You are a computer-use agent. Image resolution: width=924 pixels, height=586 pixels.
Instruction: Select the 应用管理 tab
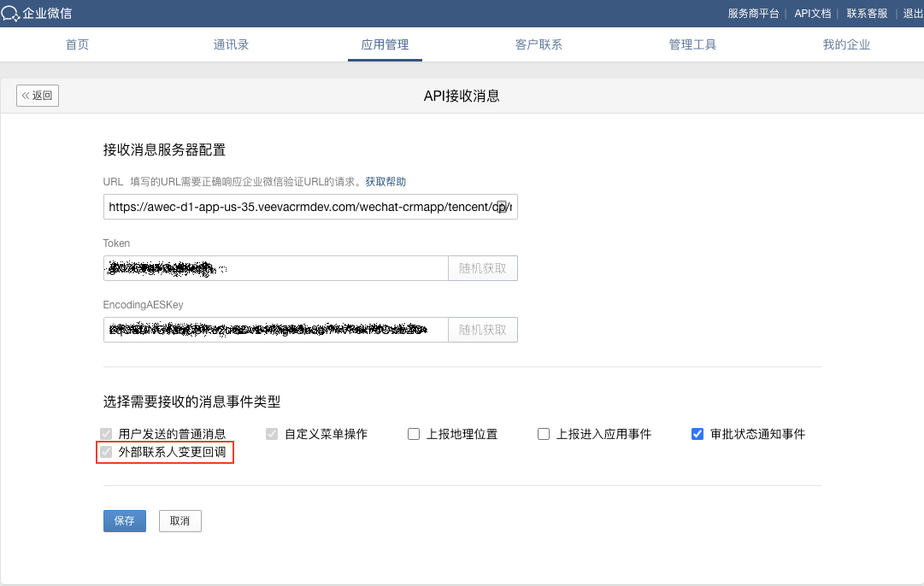pos(385,44)
